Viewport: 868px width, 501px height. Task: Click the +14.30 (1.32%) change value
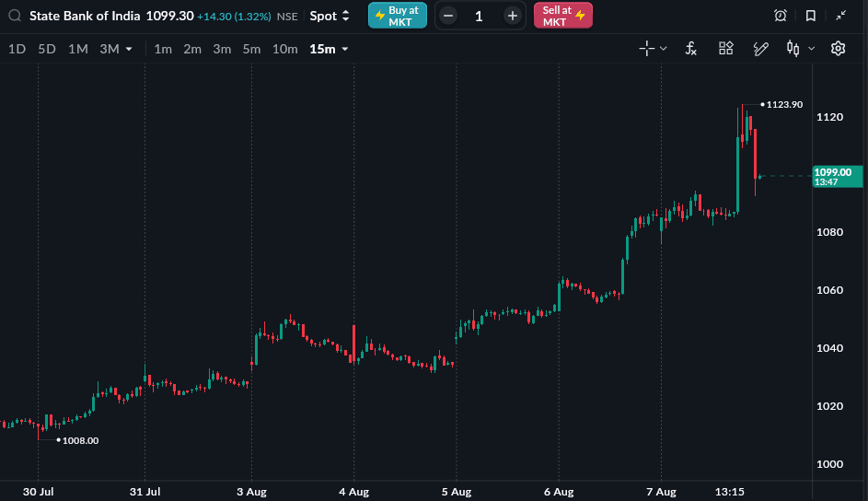pyautogui.click(x=234, y=17)
